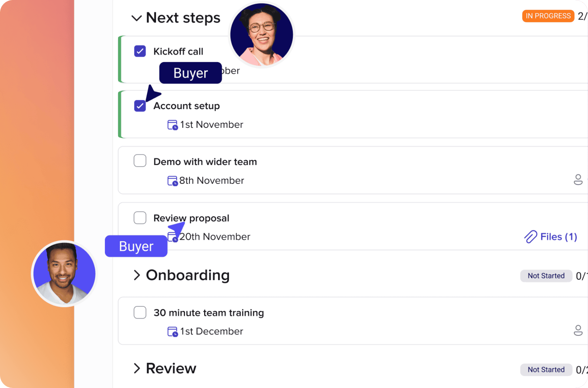Uncheck the Kickoff call checkbox
The height and width of the screenshot is (388, 588).
[140, 51]
